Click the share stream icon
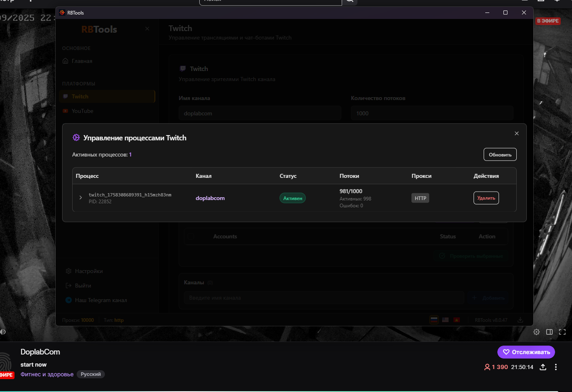572x392 pixels. click(543, 367)
